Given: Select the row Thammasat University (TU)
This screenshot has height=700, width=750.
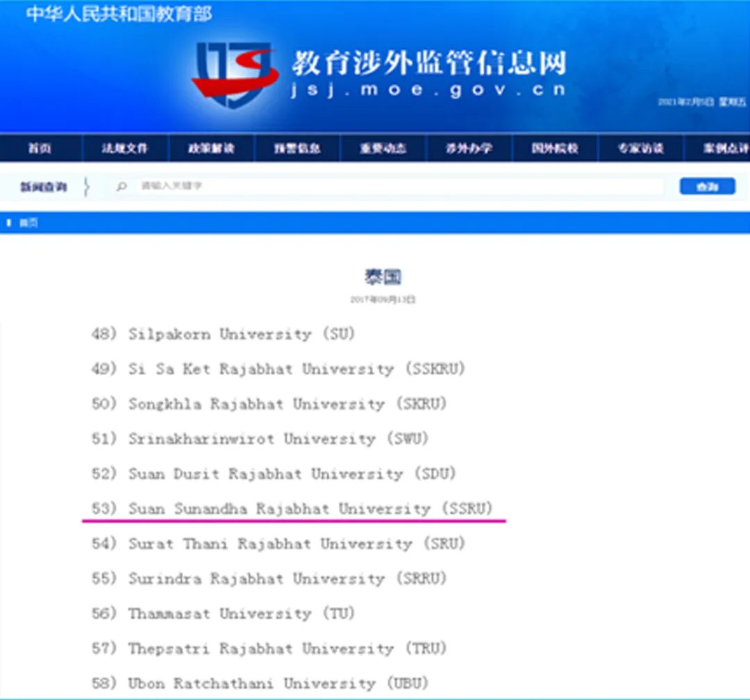Looking at the screenshot, I should coord(223,613).
